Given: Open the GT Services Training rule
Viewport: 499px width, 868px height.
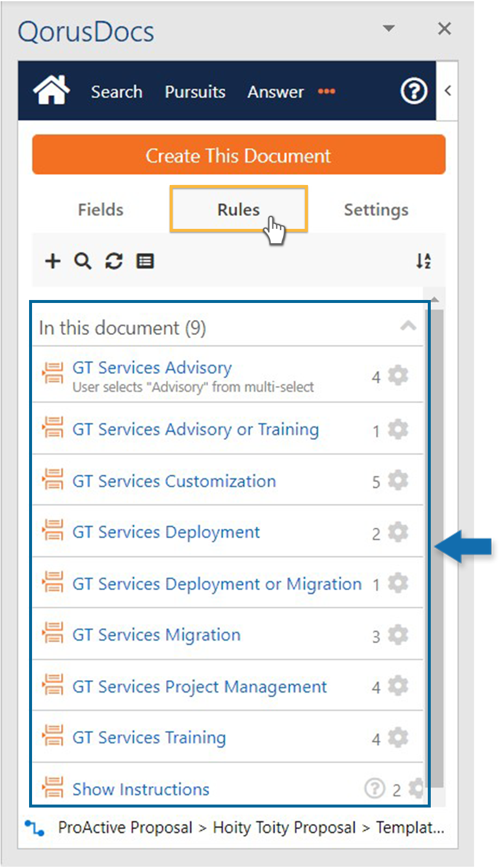Looking at the screenshot, I should point(149,738).
